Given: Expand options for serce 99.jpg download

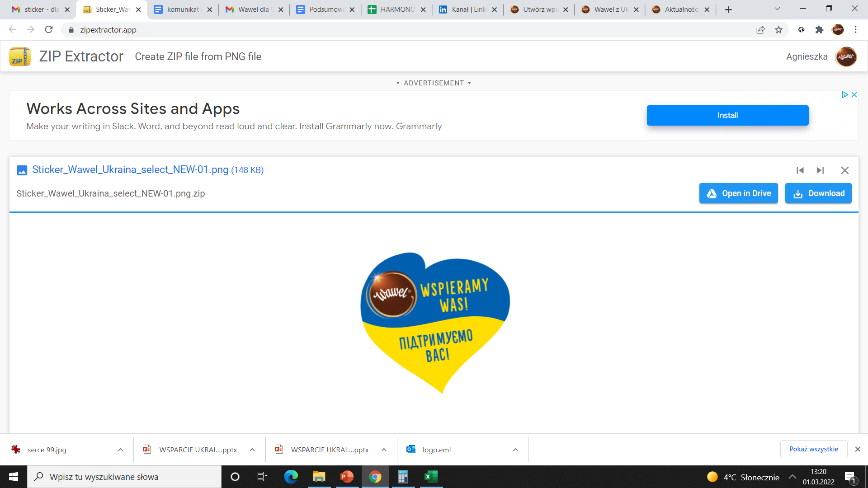Looking at the screenshot, I should pyautogui.click(x=120, y=450).
